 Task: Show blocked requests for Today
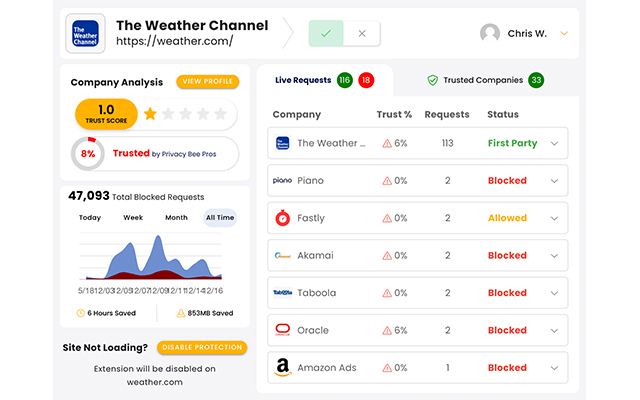[x=90, y=218]
